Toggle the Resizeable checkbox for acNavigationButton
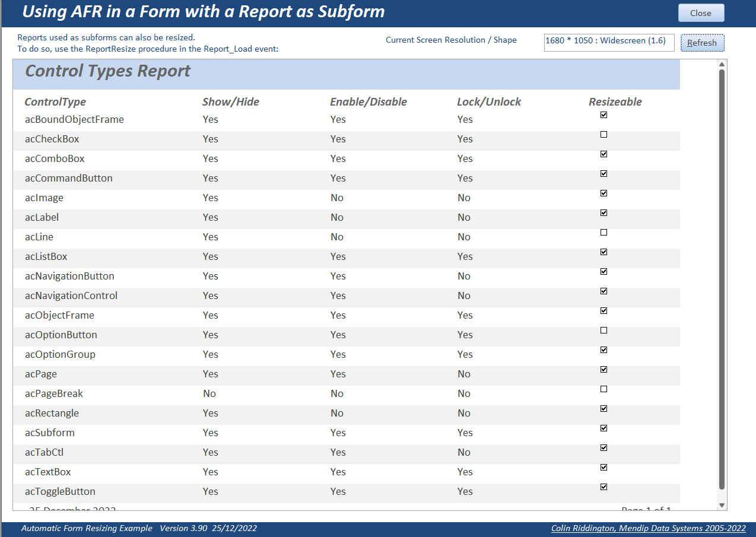Image resolution: width=756 pixels, height=537 pixels. (603, 272)
